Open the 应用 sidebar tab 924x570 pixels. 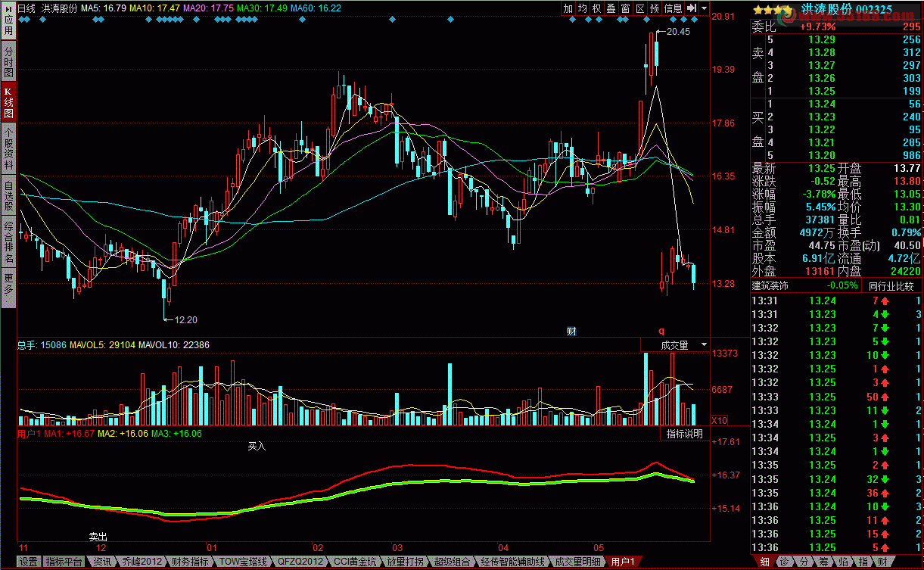tap(8, 21)
